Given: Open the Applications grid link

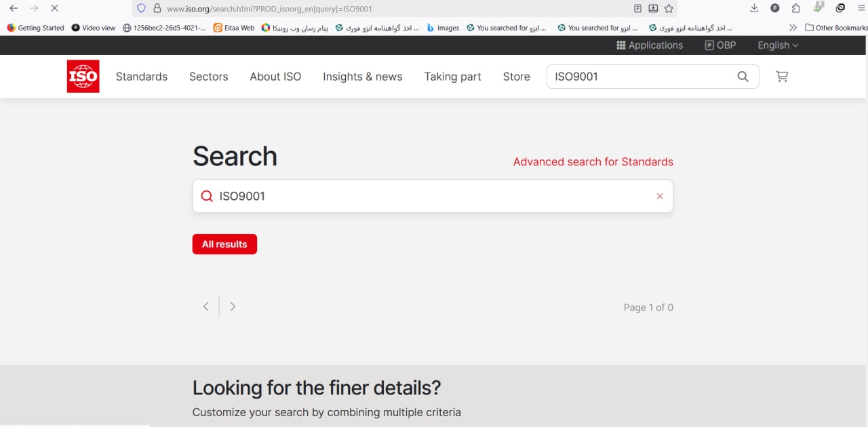Looking at the screenshot, I should [x=649, y=45].
